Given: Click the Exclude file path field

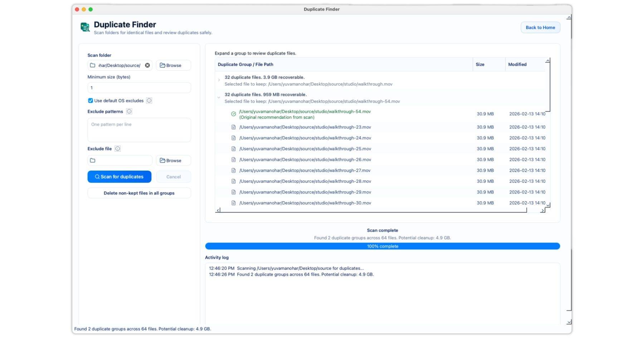Looking at the screenshot, I should (x=120, y=161).
